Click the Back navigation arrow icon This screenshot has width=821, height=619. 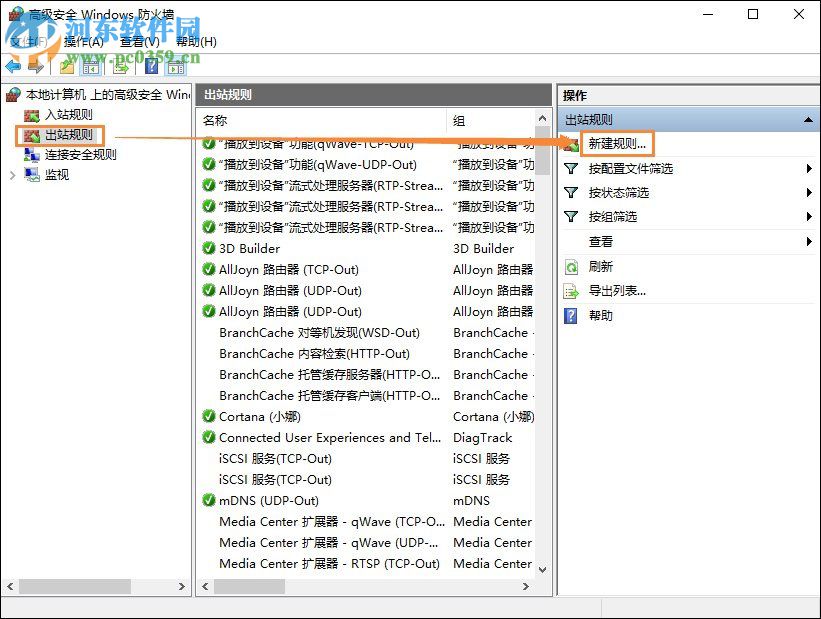(14, 68)
